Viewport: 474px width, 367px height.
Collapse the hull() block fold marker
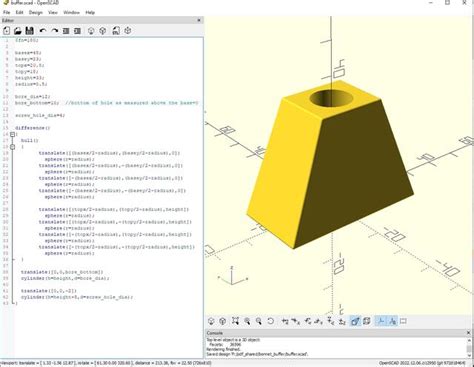(x=12, y=147)
